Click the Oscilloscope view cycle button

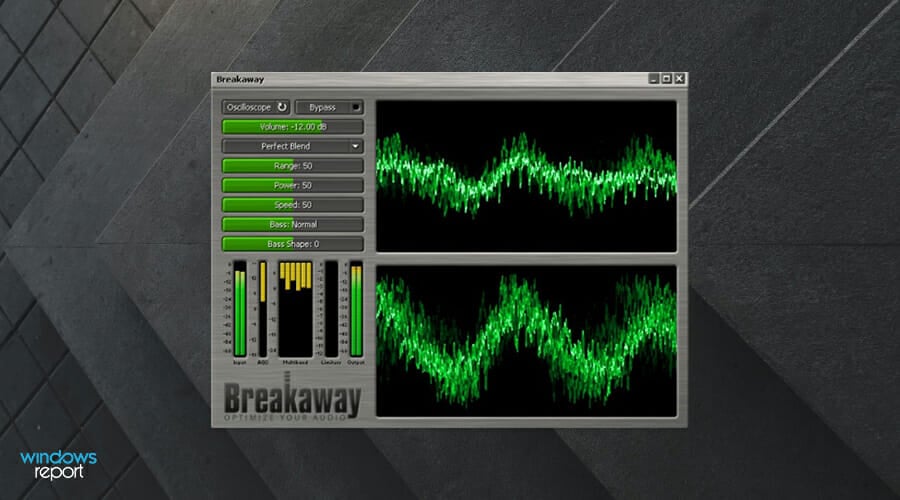256,107
